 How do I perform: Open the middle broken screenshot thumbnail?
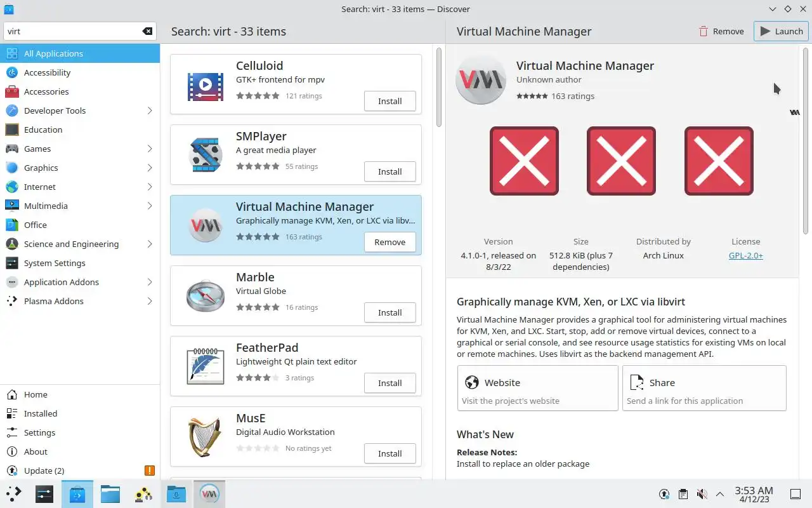(x=621, y=161)
